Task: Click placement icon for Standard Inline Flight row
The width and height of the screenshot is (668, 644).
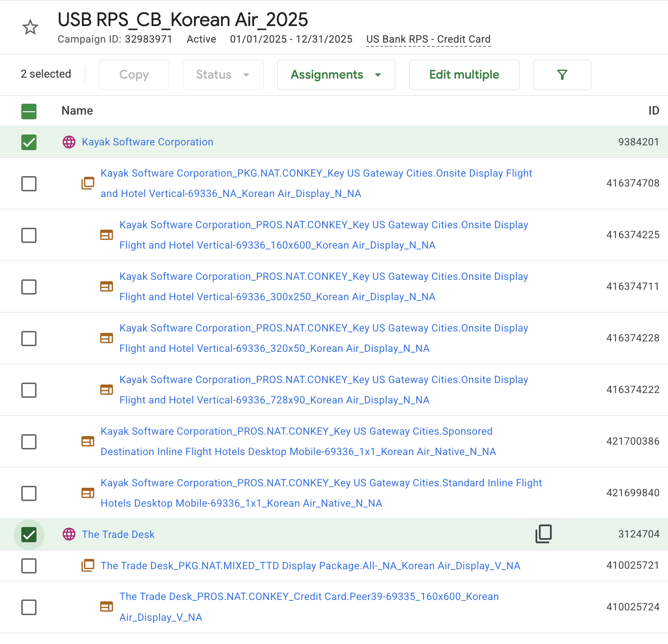Action: 88,493
